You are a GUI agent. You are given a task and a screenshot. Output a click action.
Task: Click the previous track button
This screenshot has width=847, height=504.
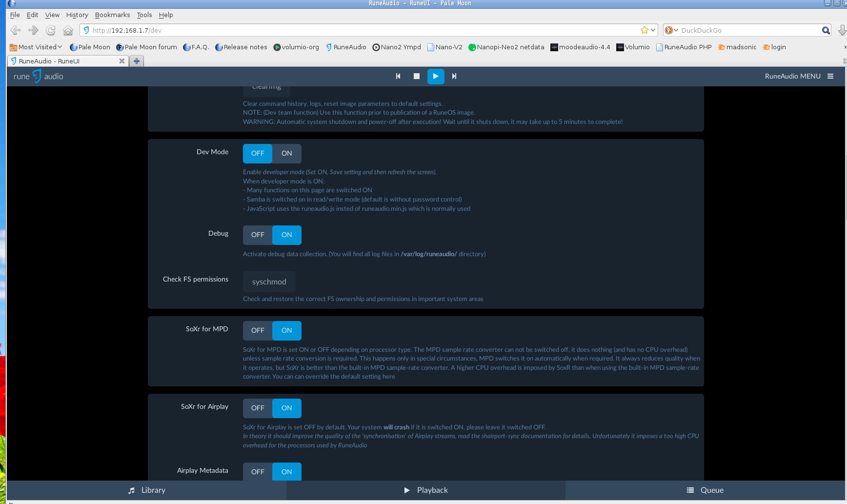pyautogui.click(x=398, y=76)
